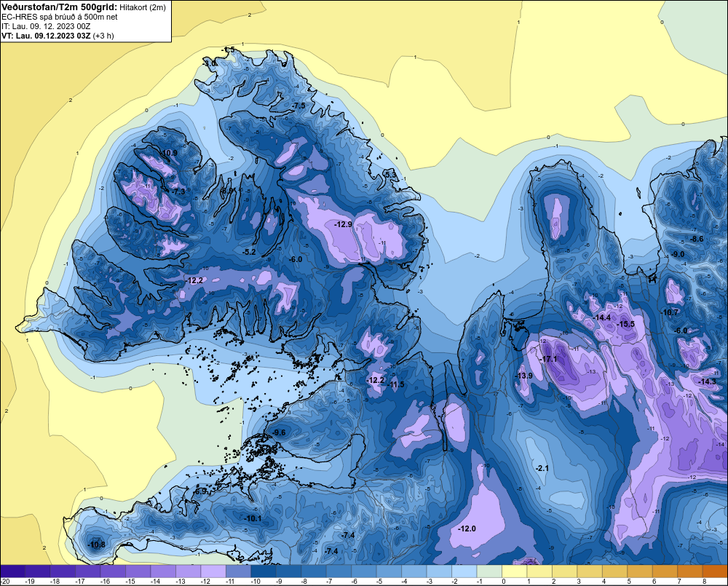Click the valid time 'VT: Lau. 09.12.2023 03Z'
Viewport: 728px width, 586px height.
46,36
